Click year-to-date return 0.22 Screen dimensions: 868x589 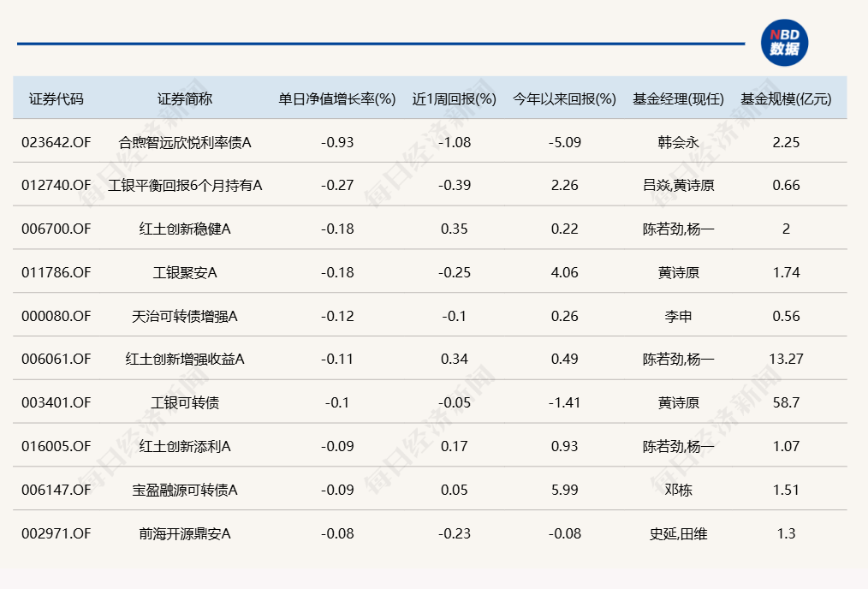565,229
